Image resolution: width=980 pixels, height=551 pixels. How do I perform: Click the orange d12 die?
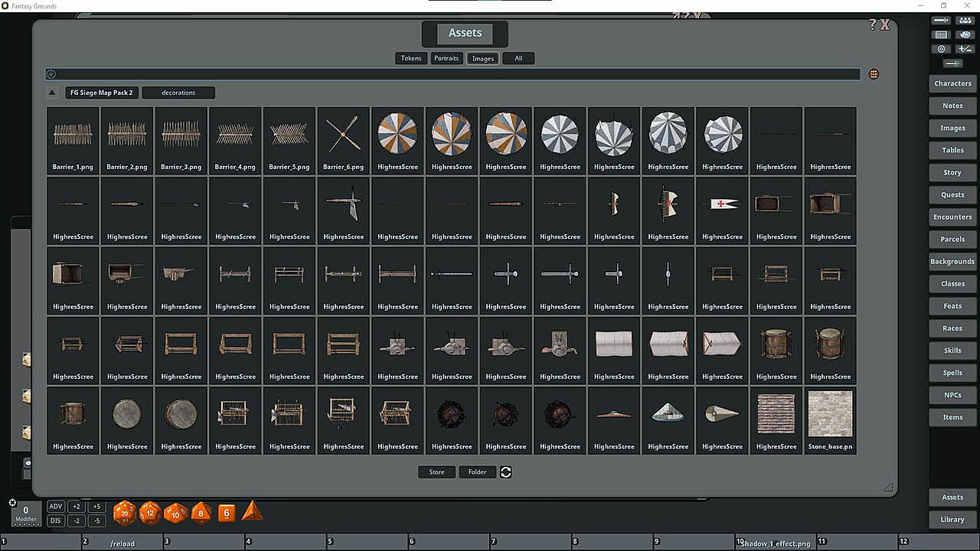(150, 512)
